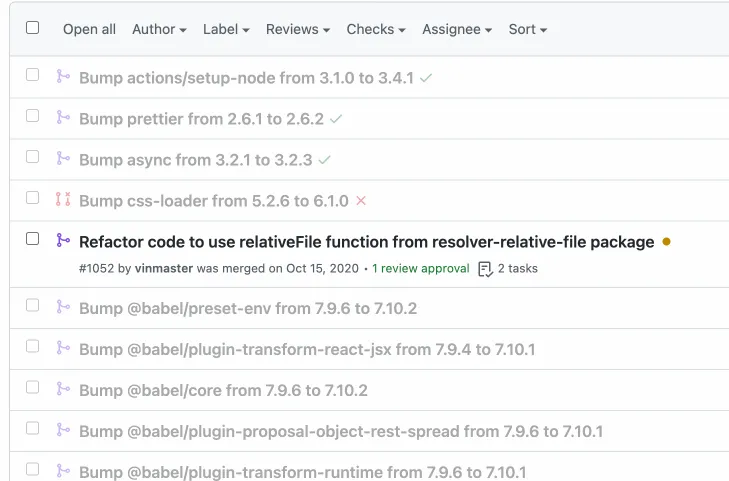Tick the select-all checkbox in the header
The image size is (729, 481).
[32, 28]
